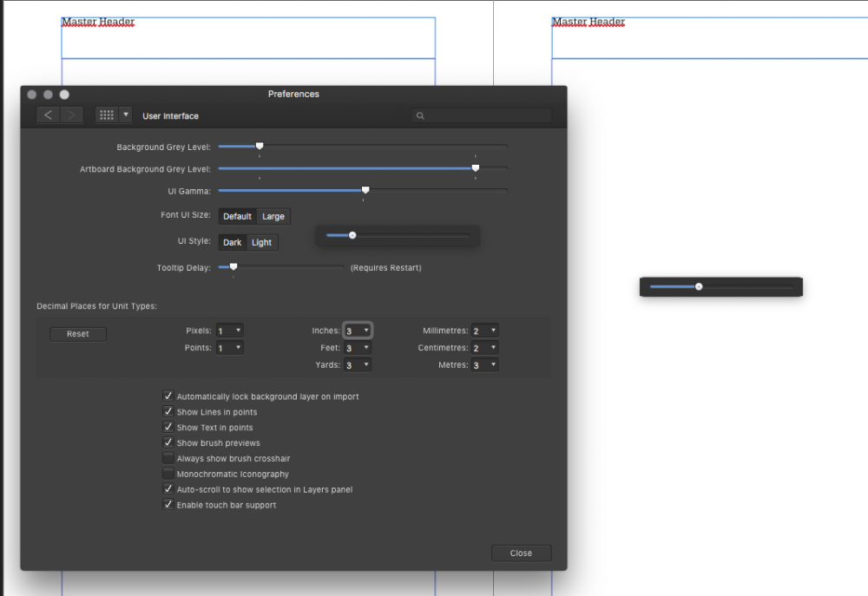This screenshot has height=596, width=868.
Task: Open the Inches decimal places dropdown
Action: 358,331
